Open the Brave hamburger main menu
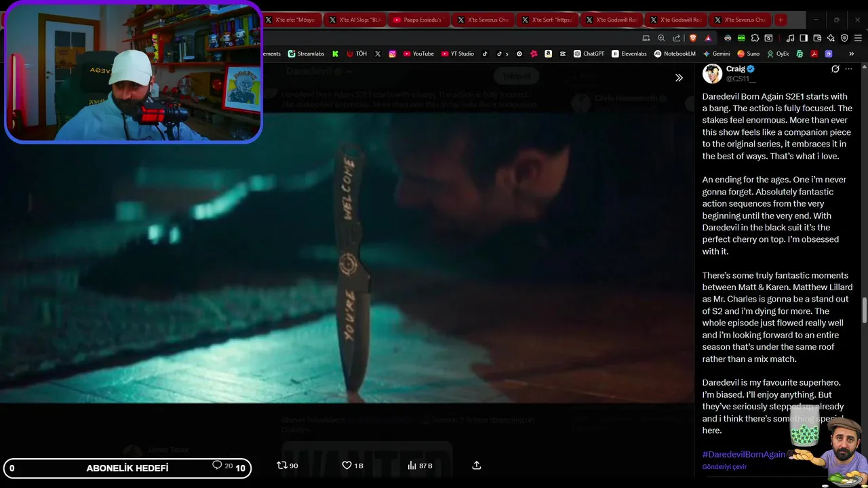This screenshot has height=488, width=868. [x=858, y=38]
